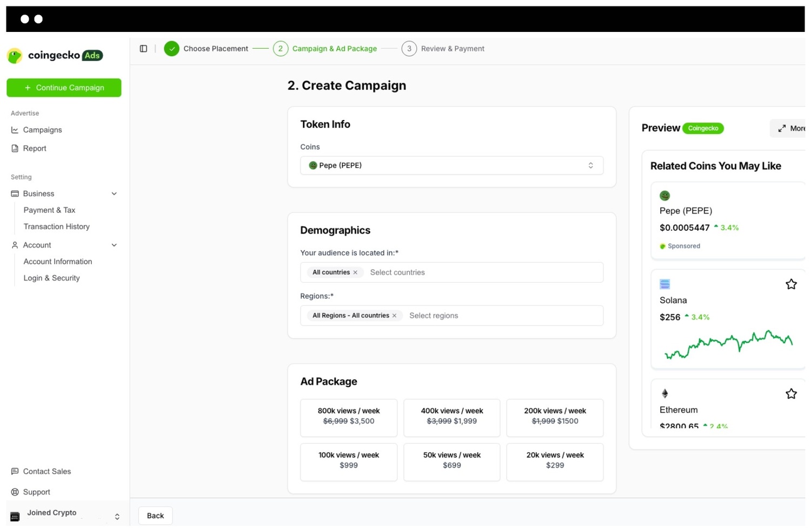
Task: Click the Report document icon
Action: (x=15, y=148)
